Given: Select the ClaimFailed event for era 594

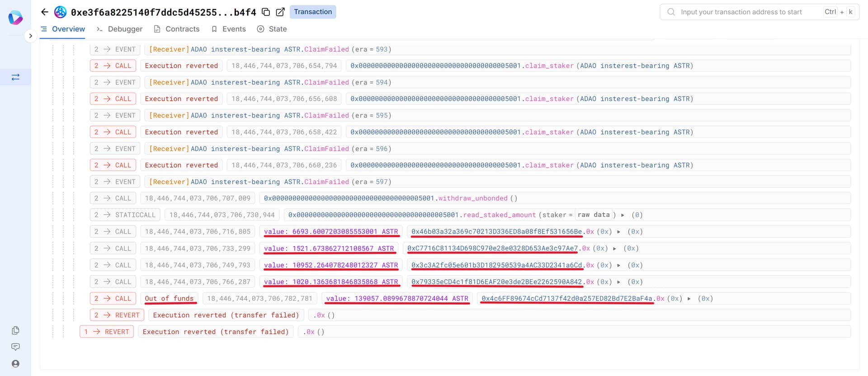Looking at the screenshot, I should coord(326,82).
